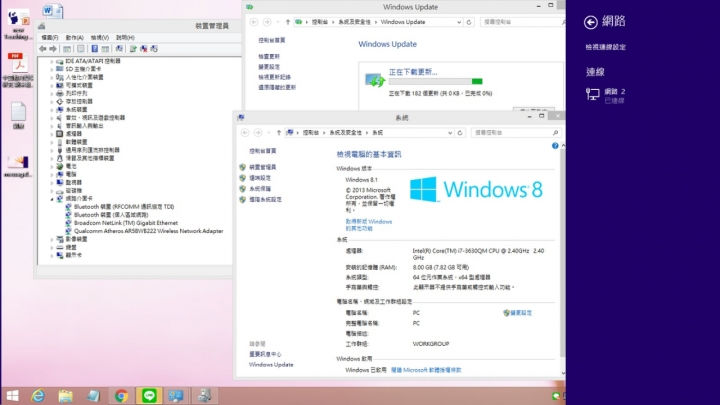
Task: Select Broadcom NetLink (TM) Gigabit Ethernet
Action: click(126, 223)
